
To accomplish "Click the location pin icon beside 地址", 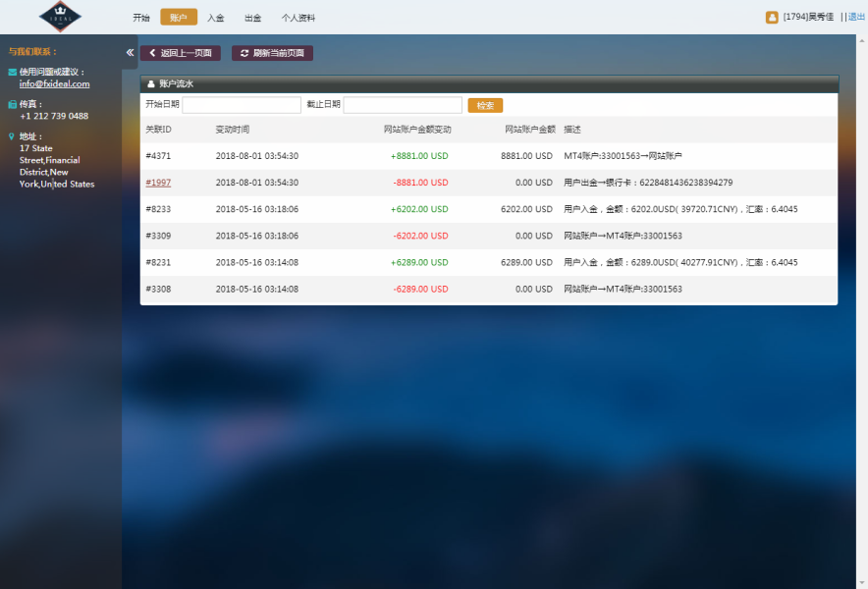I will (x=12, y=136).
